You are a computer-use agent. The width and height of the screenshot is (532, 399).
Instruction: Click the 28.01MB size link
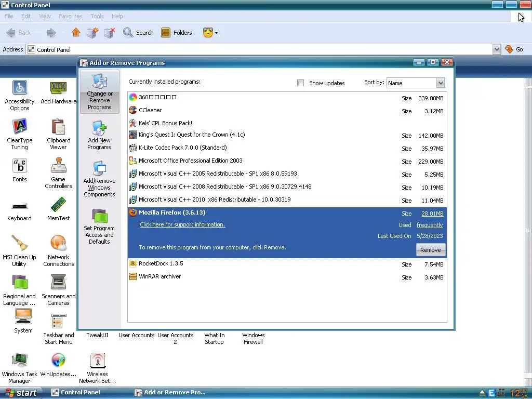click(x=432, y=214)
